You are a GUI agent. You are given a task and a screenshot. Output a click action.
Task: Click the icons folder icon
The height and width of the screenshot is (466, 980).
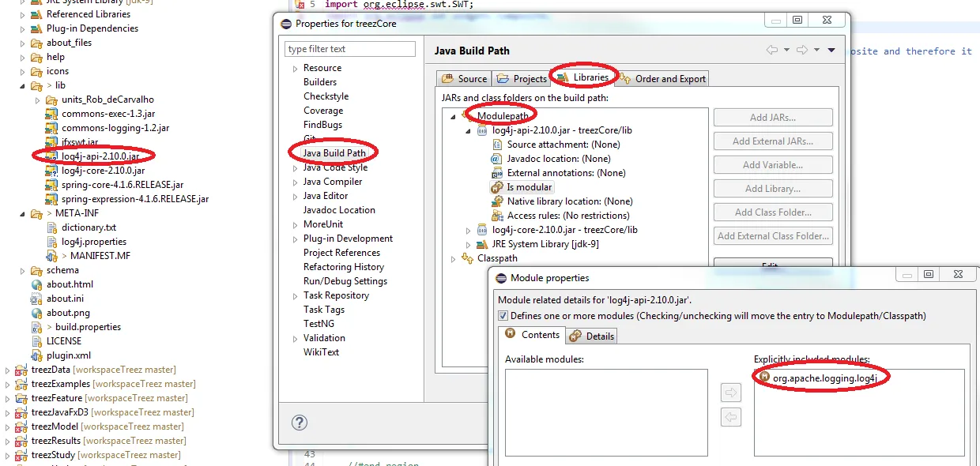point(37,71)
